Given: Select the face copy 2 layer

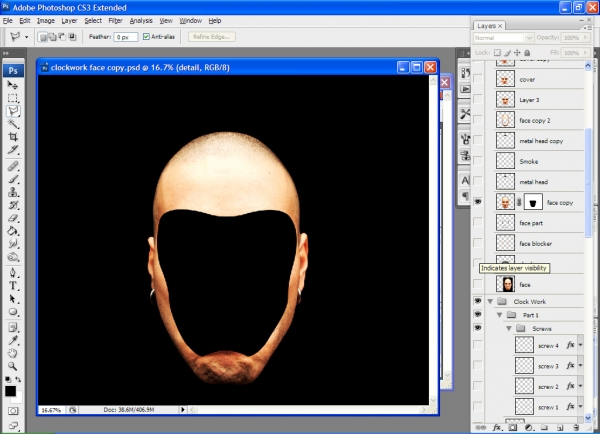Looking at the screenshot, I should point(539,120).
